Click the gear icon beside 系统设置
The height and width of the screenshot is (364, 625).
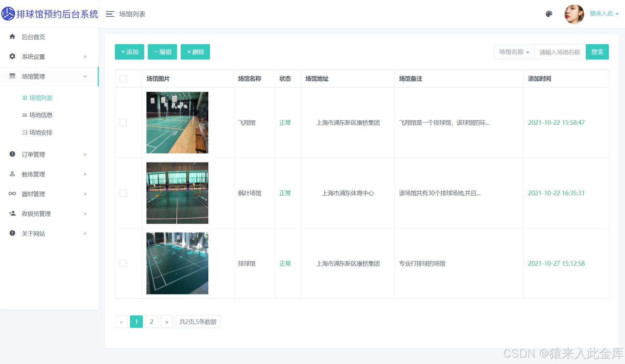[x=12, y=56]
